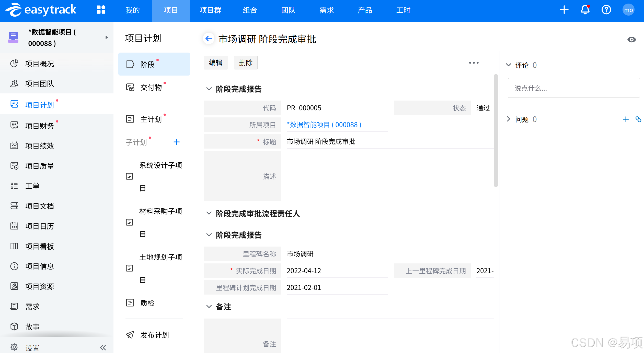Open the help question mark icon

[x=606, y=10]
